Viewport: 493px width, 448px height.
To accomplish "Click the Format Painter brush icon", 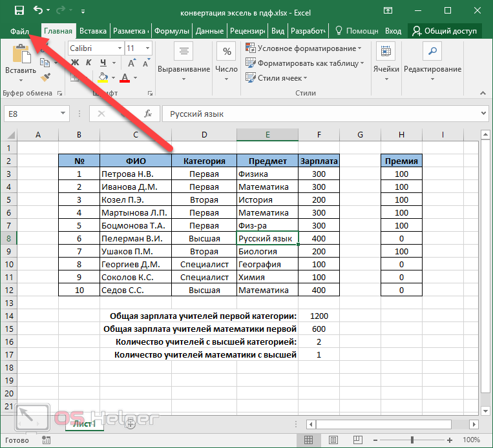I will [x=46, y=77].
